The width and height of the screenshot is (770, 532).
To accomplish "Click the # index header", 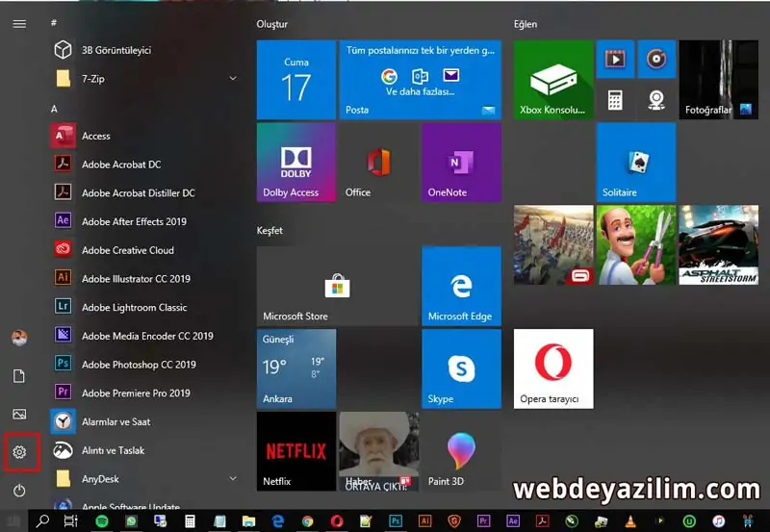I will click(x=54, y=22).
